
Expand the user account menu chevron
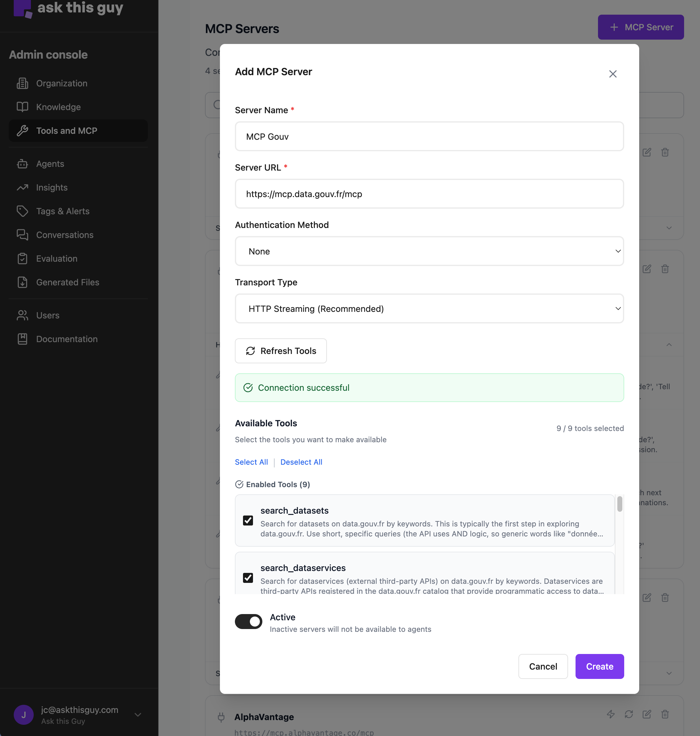pos(138,715)
